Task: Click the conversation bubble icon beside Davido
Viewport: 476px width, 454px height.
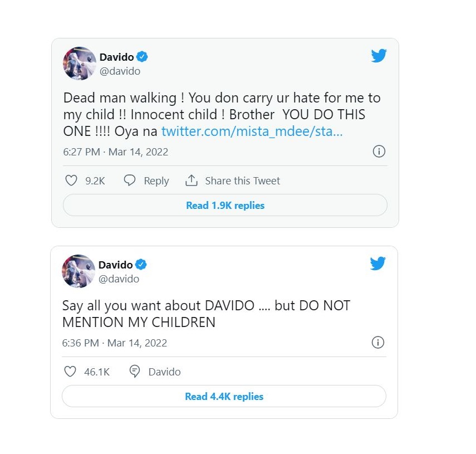Action: pos(135,372)
